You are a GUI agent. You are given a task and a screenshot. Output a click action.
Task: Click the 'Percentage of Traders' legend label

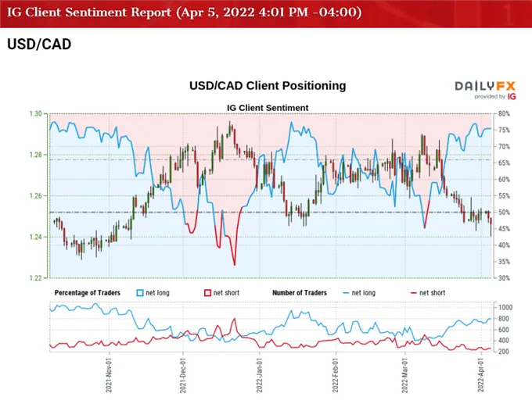88,293
